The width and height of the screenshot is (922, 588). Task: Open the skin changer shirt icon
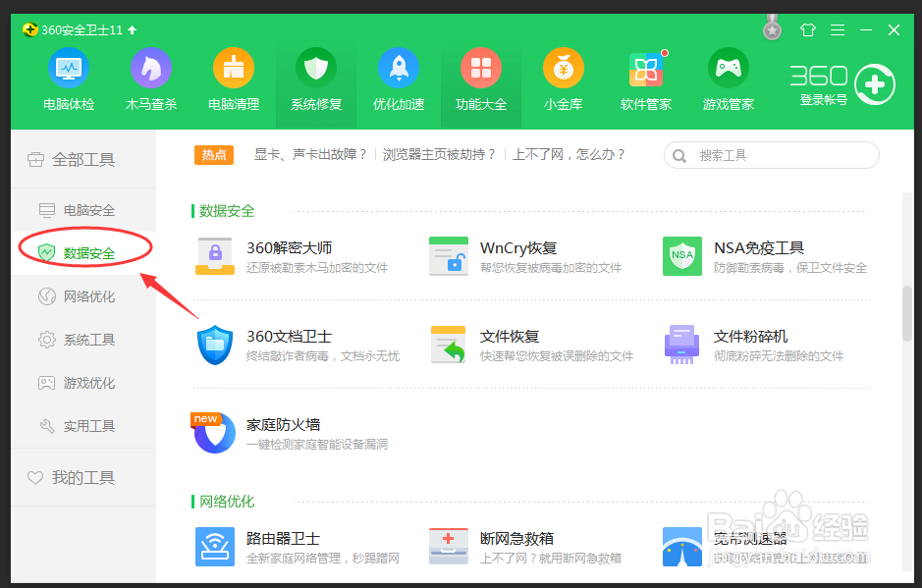[x=808, y=30]
